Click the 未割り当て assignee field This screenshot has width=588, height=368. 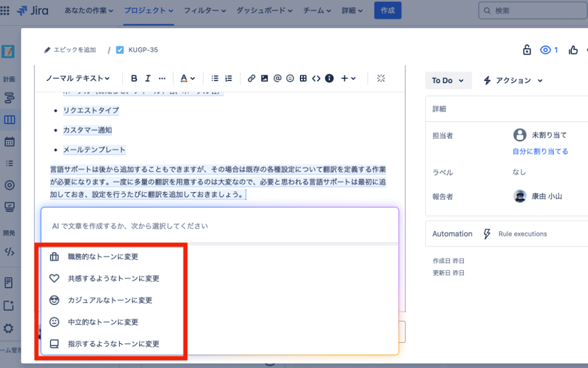(540, 135)
